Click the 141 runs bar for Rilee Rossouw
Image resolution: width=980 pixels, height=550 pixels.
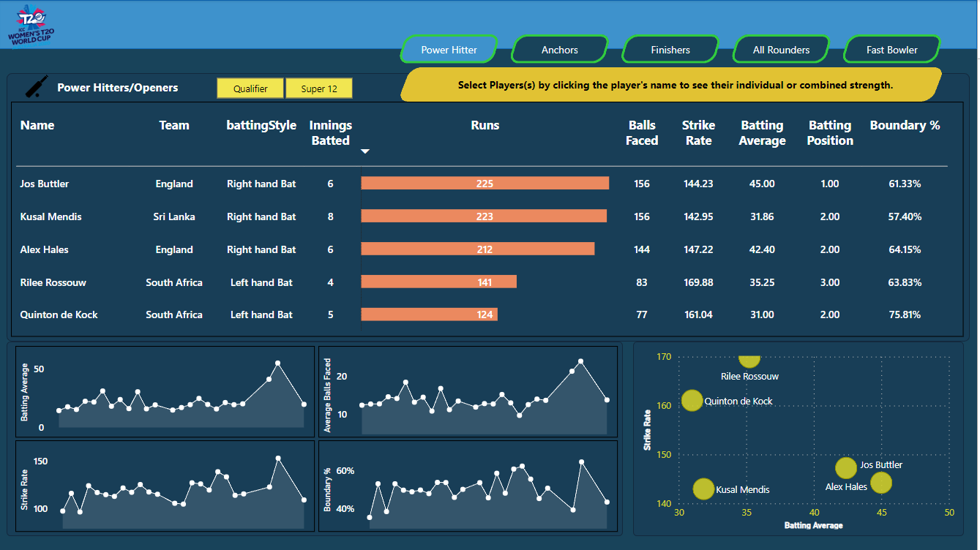pyautogui.click(x=439, y=282)
